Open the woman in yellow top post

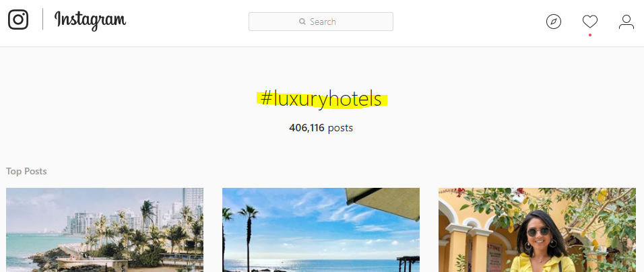(537, 230)
